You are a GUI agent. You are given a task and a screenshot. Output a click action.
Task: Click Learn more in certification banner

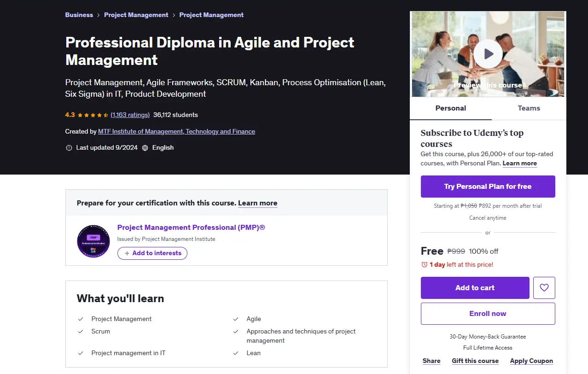pyautogui.click(x=258, y=203)
